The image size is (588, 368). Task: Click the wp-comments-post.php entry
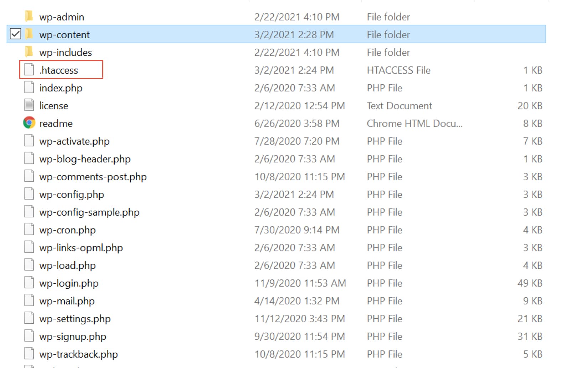[93, 176]
